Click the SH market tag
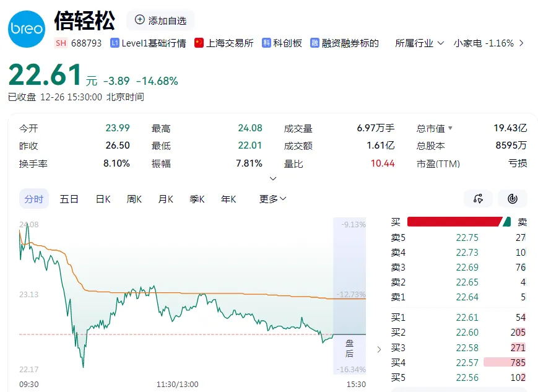 point(61,43)
